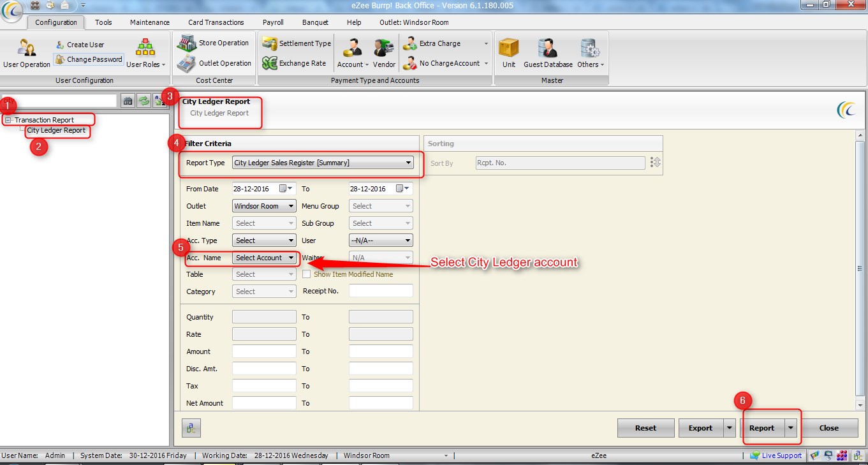Open Settlement Type settings
Screen dimensions: 868x465
(x=297, y=43)
